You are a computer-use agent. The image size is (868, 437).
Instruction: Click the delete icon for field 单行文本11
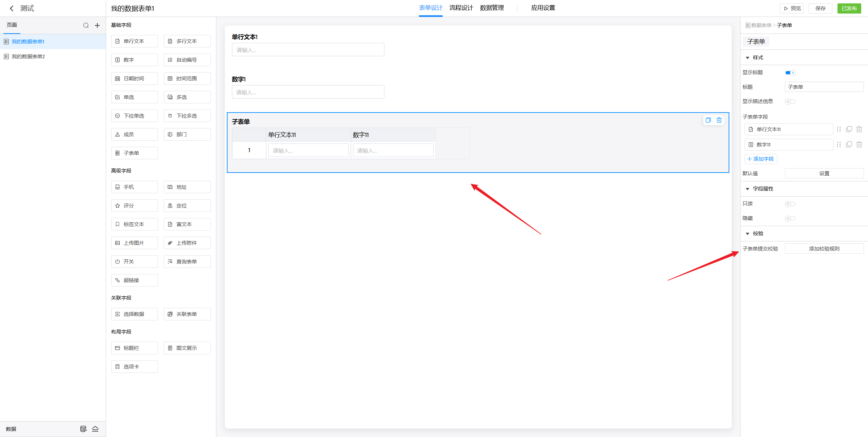(859, 129)
